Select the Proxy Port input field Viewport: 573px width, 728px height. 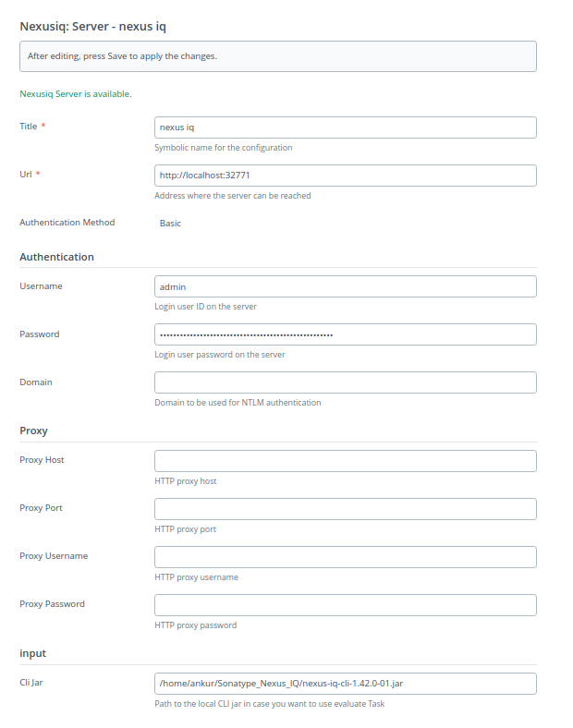(x=345, y=509)
